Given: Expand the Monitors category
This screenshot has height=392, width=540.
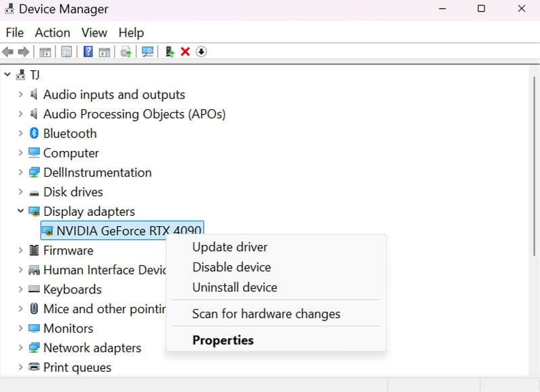Looking at the screenshot, I should coord(21,328).
